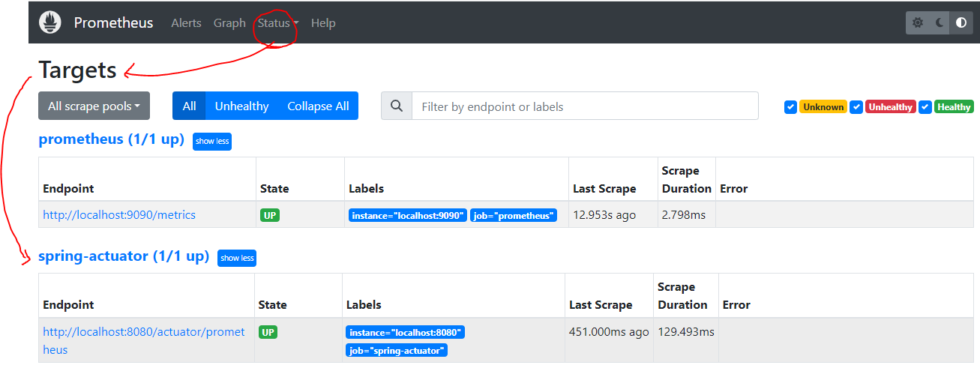
Task: Click the Prometheus flame logo icon
Action: point(50,22)
